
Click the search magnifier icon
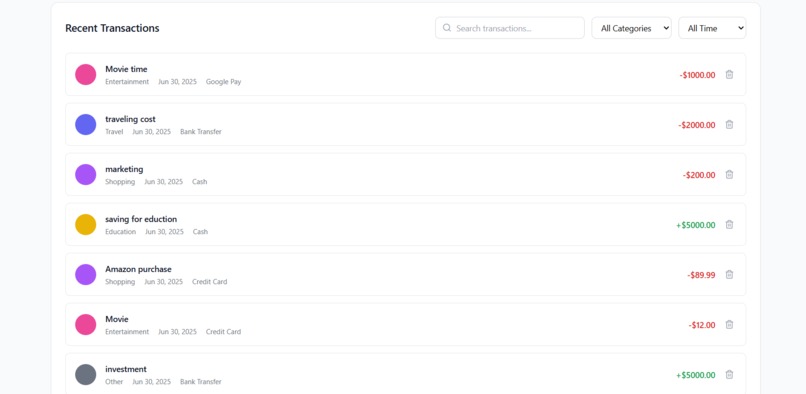click(x=447, y=28)
